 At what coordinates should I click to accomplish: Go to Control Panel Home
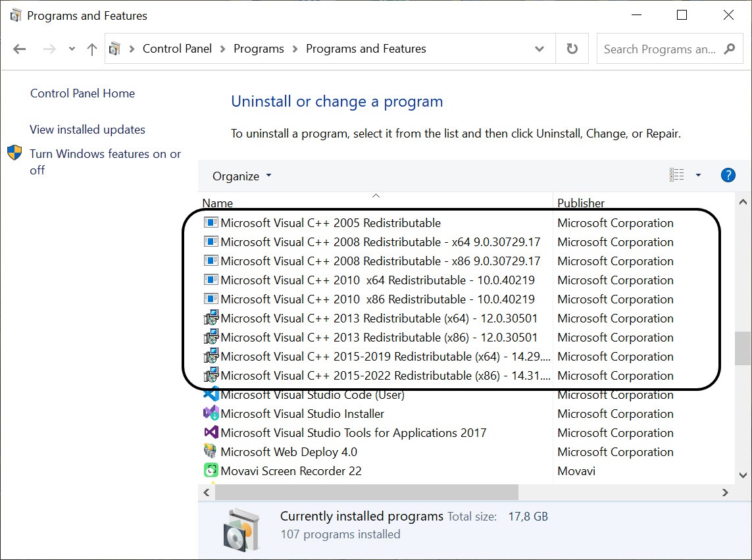(82, 93)
